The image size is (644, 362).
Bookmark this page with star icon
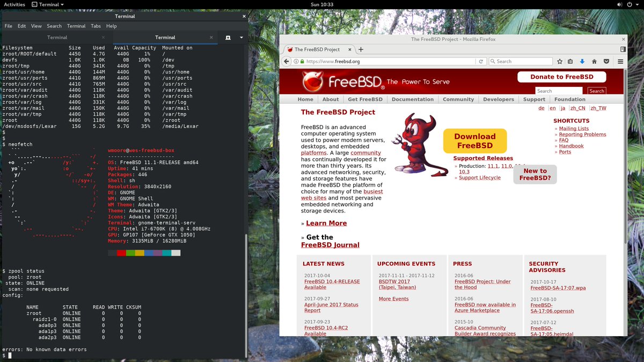pyautogui.click(x=560, y=61)
